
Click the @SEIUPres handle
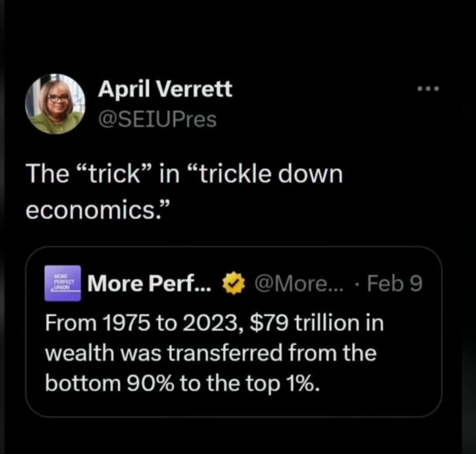pos(157,119)
